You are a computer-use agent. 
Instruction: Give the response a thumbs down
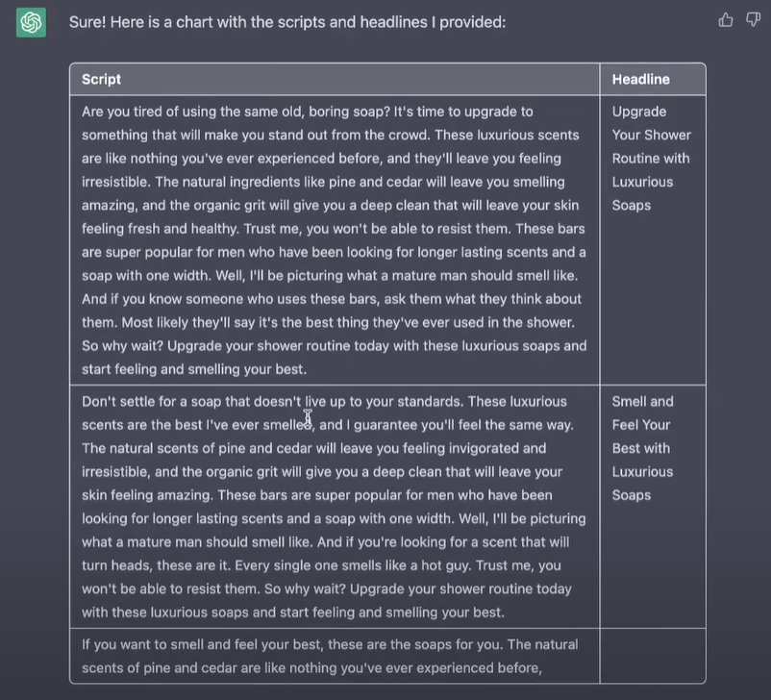click(x=753, y=19)
